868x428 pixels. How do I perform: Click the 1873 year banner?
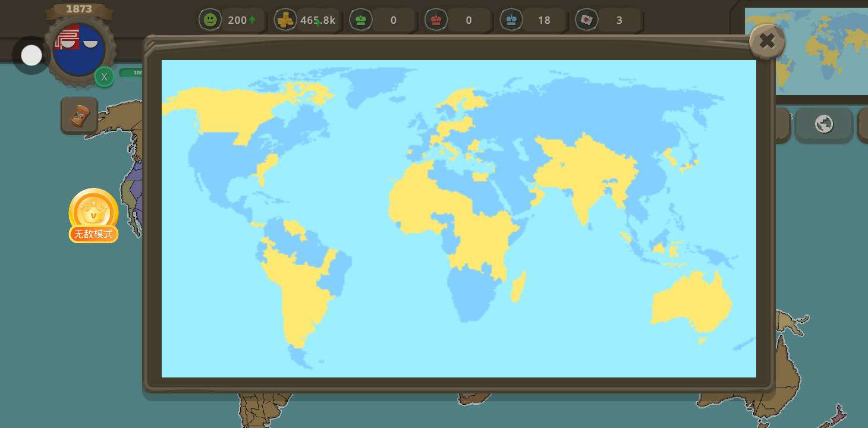pos(78,9)
